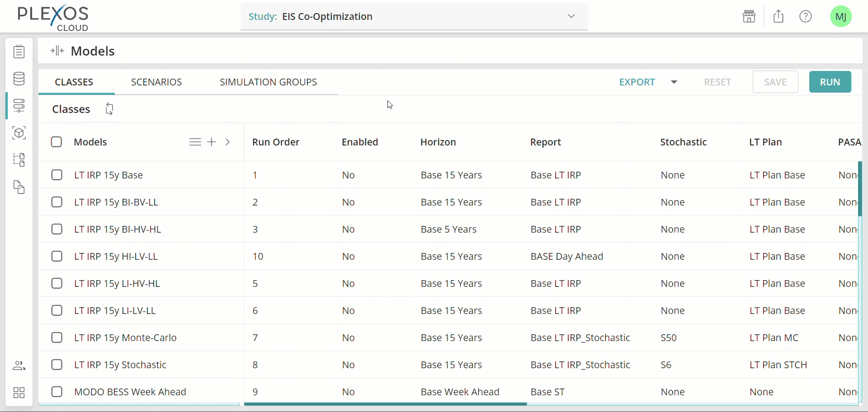The height and width of the screenshot is (412, 868).
Task: Expand the Export dropdown arrow
Action: (674, 82)
